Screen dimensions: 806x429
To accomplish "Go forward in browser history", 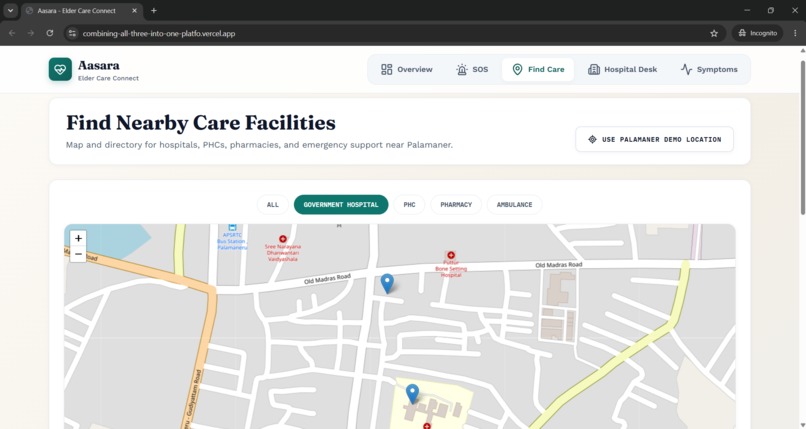I will (x=31, y=33).
